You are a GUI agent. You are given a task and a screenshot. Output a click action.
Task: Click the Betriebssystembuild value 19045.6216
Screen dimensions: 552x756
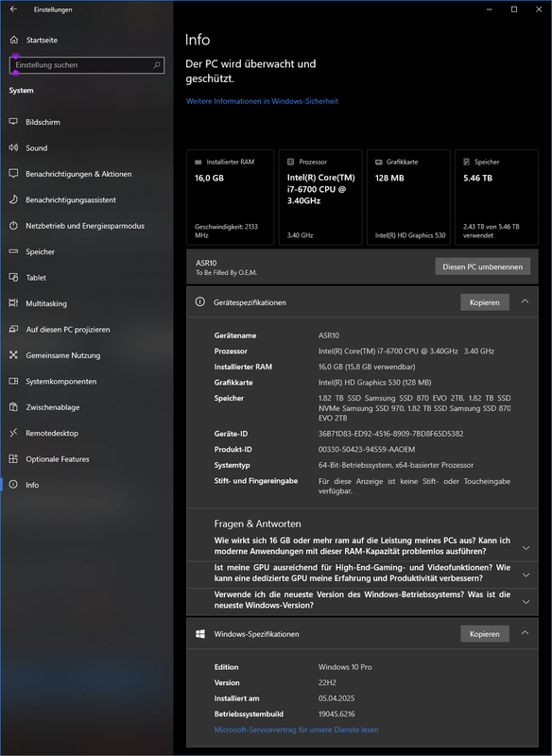pyautogui.click(x=336, y=714)
